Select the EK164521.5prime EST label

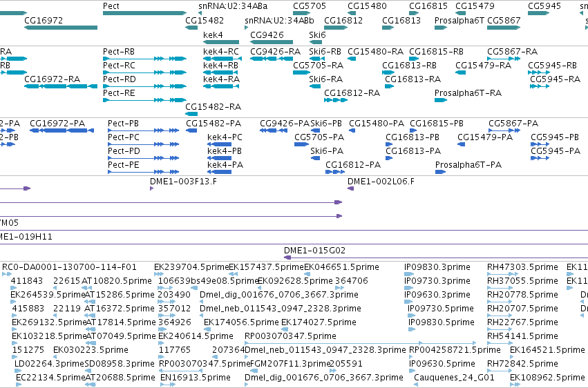click(547, 350)
